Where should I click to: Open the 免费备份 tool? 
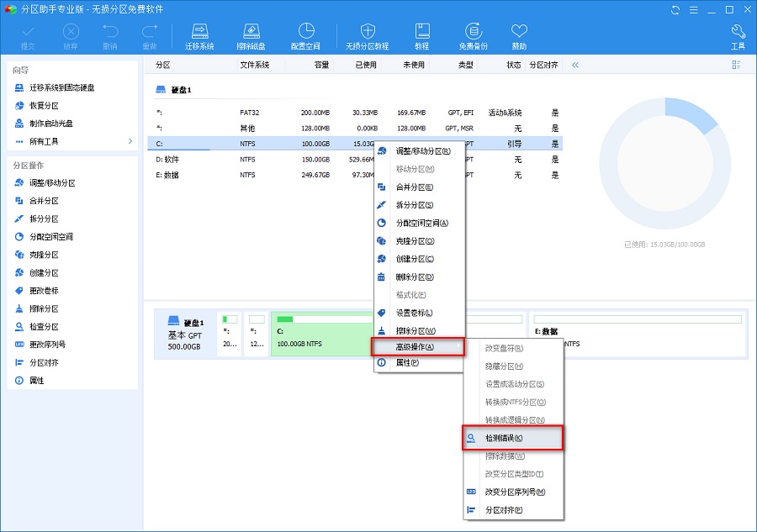(473, 36)
